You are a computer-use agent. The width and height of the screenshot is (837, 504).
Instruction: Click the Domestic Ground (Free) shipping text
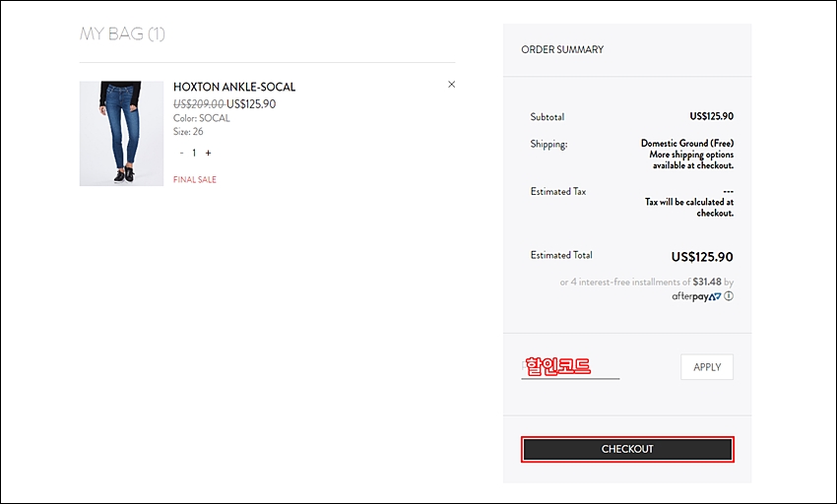pos(687,143)
